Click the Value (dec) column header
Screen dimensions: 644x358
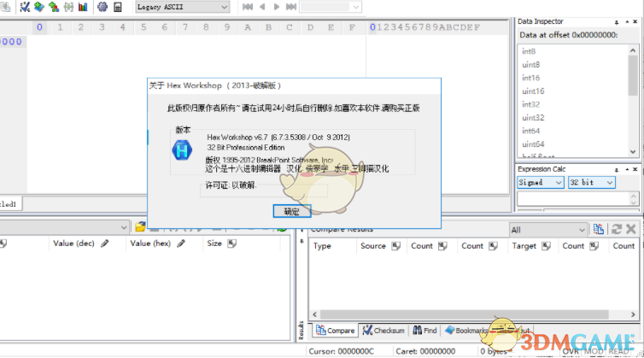pos(73,244)
